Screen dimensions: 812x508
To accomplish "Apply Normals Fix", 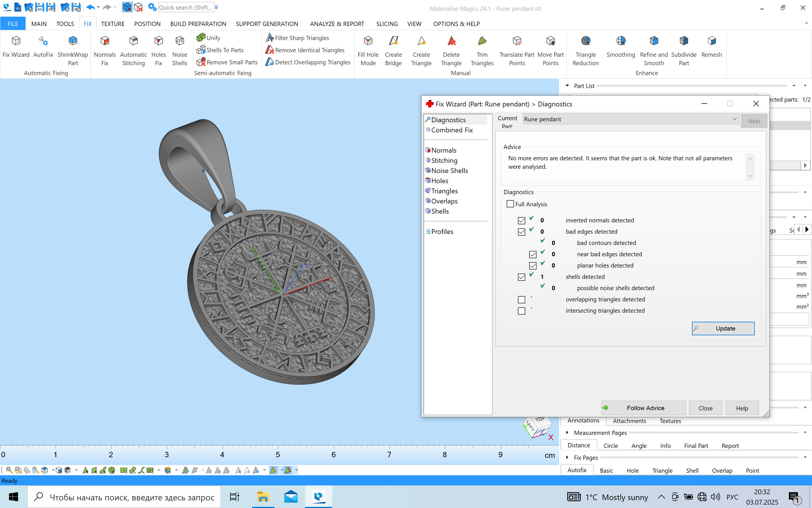I will click(x=105, y=51).
